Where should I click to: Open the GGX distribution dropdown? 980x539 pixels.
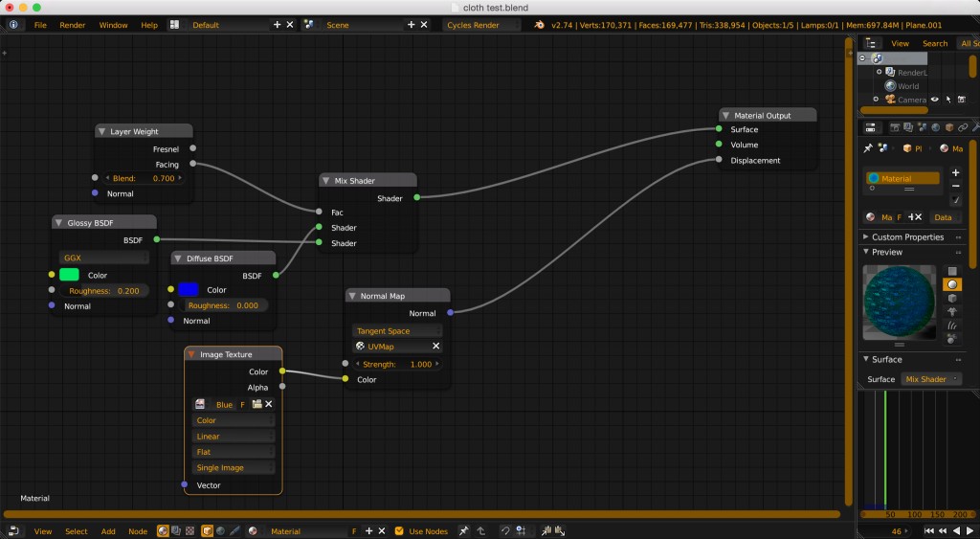coord(104,258)
